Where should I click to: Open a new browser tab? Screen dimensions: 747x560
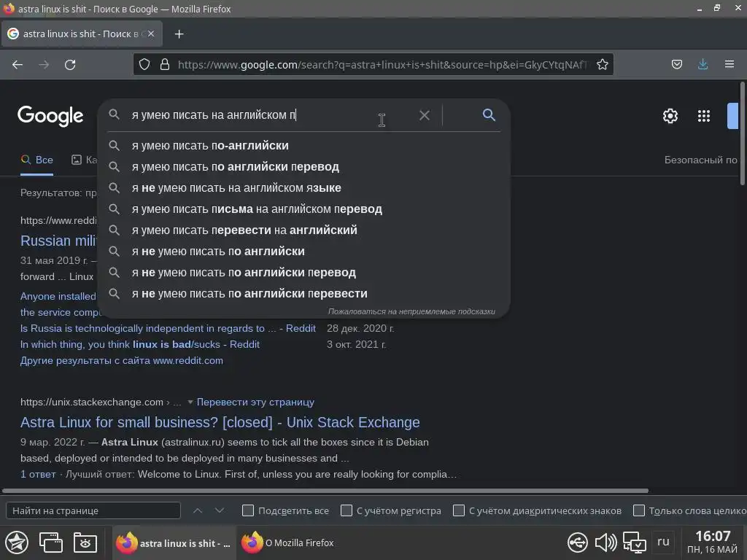(x=179, y=34)
